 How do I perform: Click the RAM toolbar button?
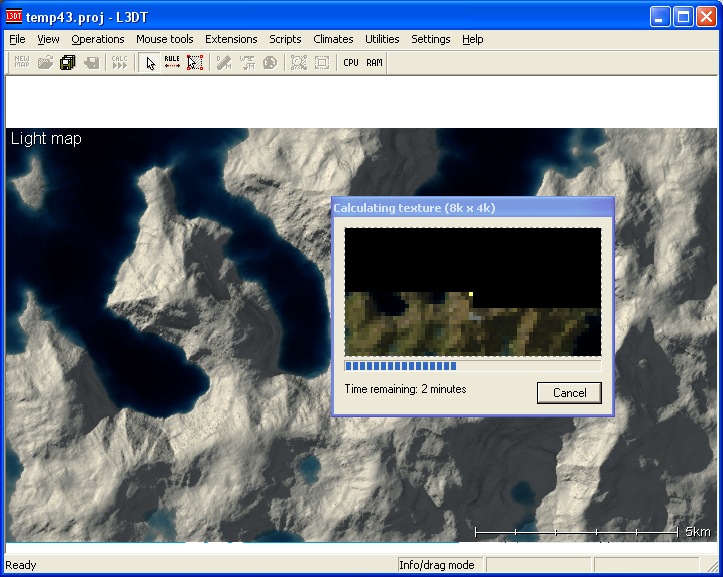374,62
